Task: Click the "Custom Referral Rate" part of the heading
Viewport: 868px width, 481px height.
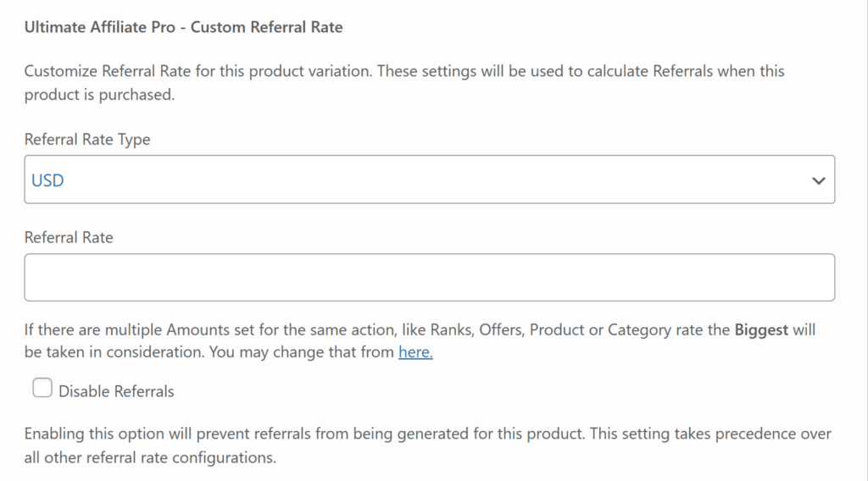Action: coord(267,27)
